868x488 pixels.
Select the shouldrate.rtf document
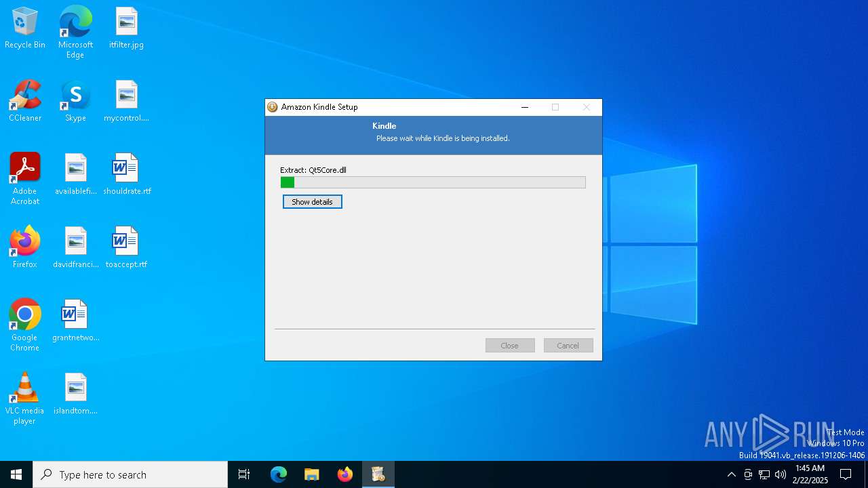[127, 174]
